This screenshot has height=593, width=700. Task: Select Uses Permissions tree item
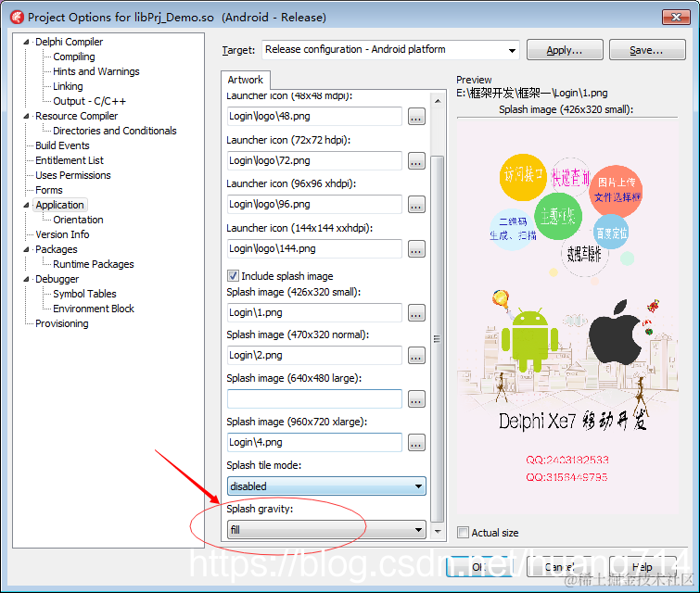[72, 175]
